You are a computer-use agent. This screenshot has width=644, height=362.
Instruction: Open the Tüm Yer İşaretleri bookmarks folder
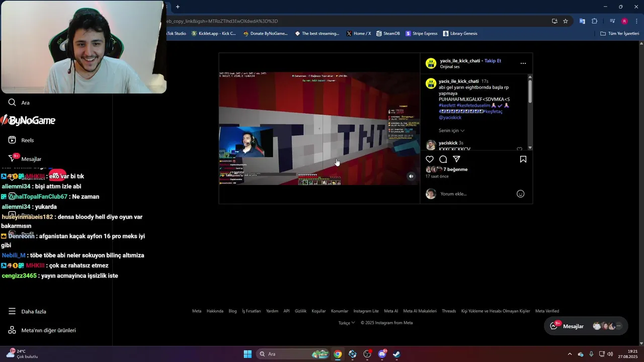click(619, 34)
